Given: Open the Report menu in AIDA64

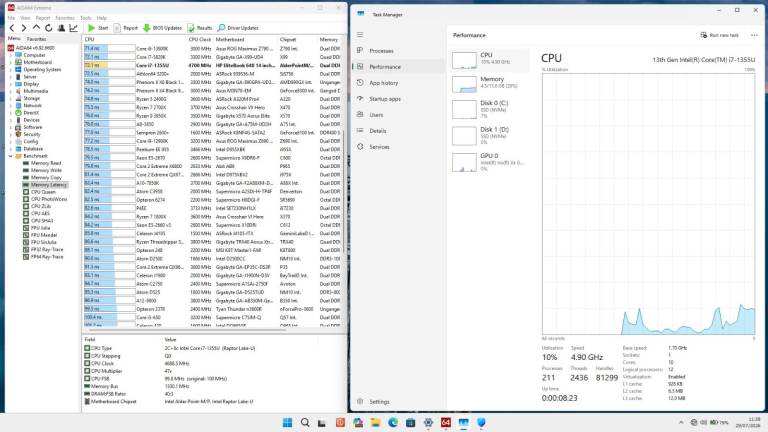Looking at the screenshot, I should [43, 18].
